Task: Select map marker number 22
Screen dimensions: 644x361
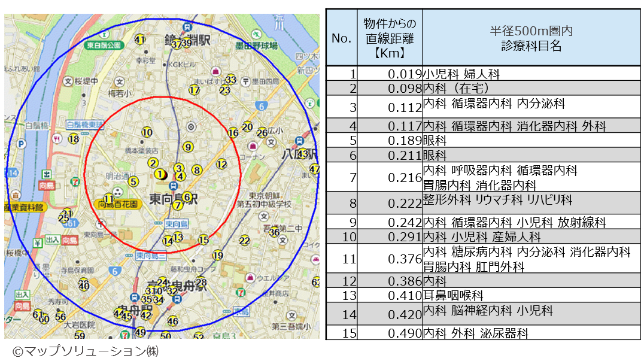Action: (x=244, y=241)
